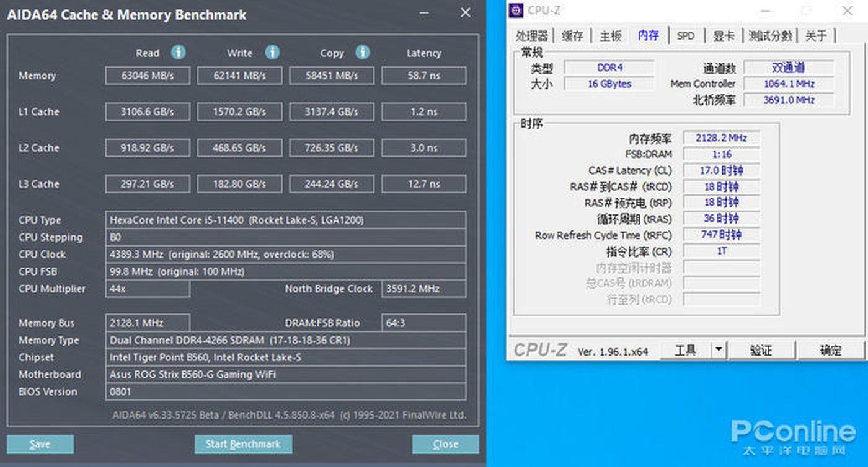Open the 工具 dropdown arrow in CPU-Z
868x467 pixels.
point(718,350)
